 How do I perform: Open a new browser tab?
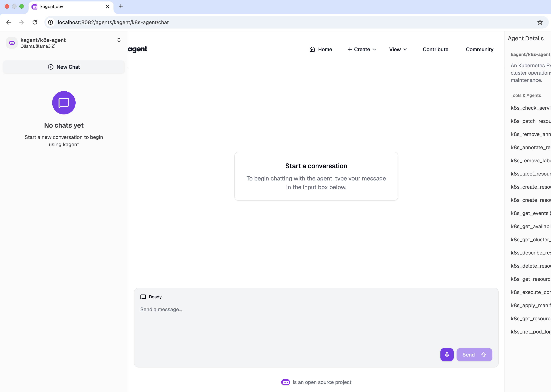coord(121,6)
